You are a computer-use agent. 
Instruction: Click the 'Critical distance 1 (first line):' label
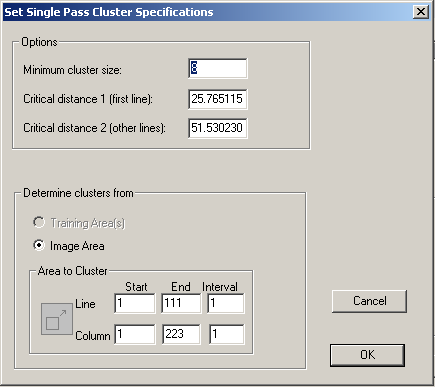click(x=88, y=99)
